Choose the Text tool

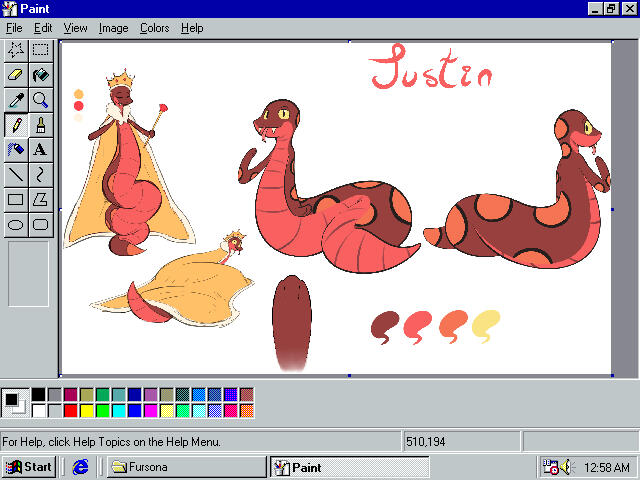(x=41, y=149)
